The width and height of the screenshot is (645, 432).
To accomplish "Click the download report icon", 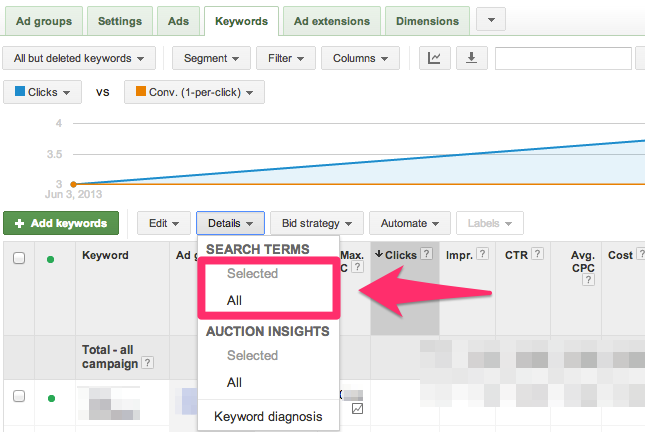I will point(471,58).
